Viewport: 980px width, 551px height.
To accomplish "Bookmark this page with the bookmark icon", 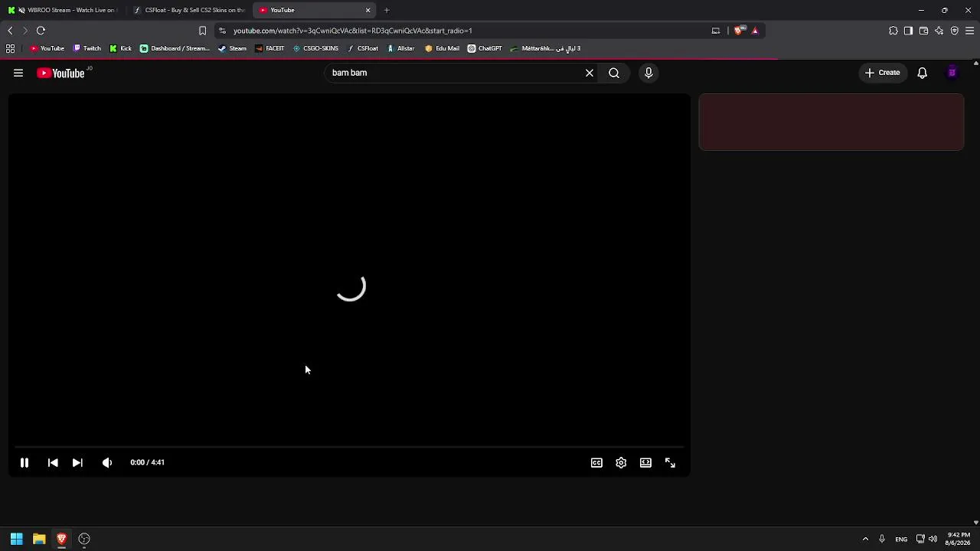I will pyautogui.click(x=202, y=31).
